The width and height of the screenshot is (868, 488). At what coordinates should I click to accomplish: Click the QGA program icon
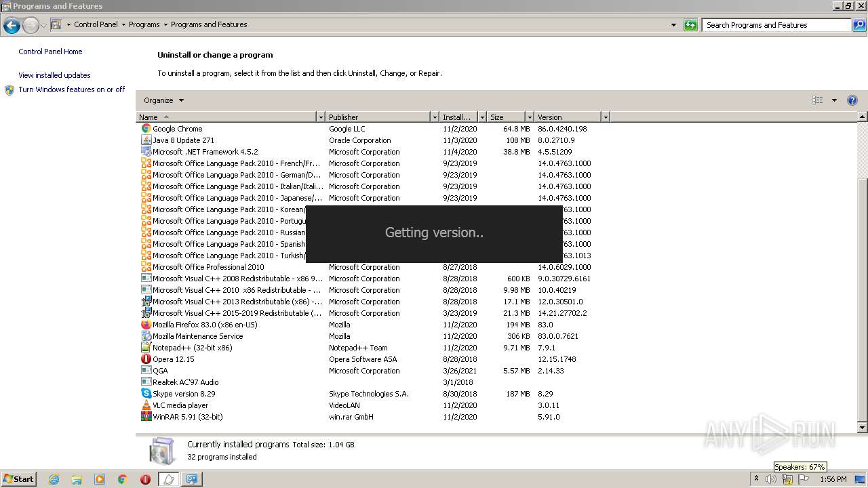pos(146,371)
